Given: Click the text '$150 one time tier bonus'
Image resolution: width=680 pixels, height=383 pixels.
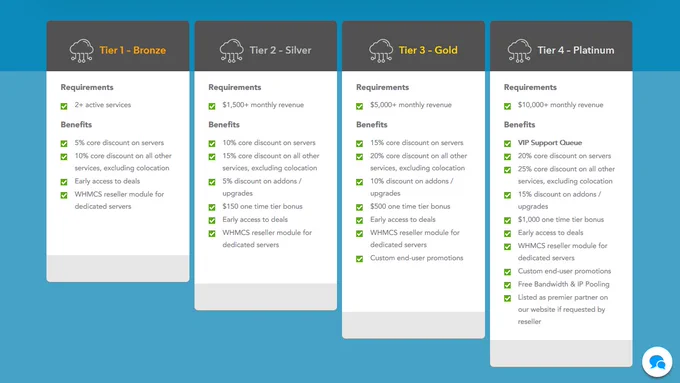Looking at the screenshot, I should tap(262, 206).
